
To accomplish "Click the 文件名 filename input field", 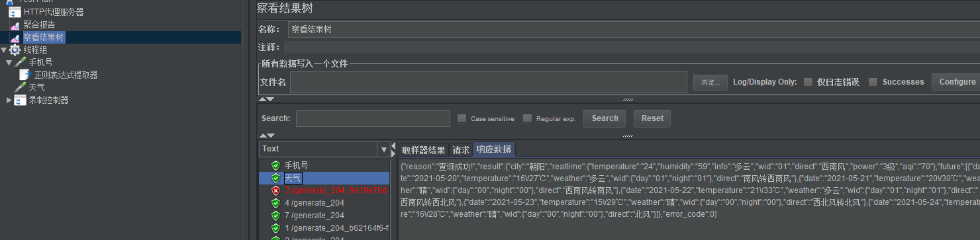I will 489,82.
